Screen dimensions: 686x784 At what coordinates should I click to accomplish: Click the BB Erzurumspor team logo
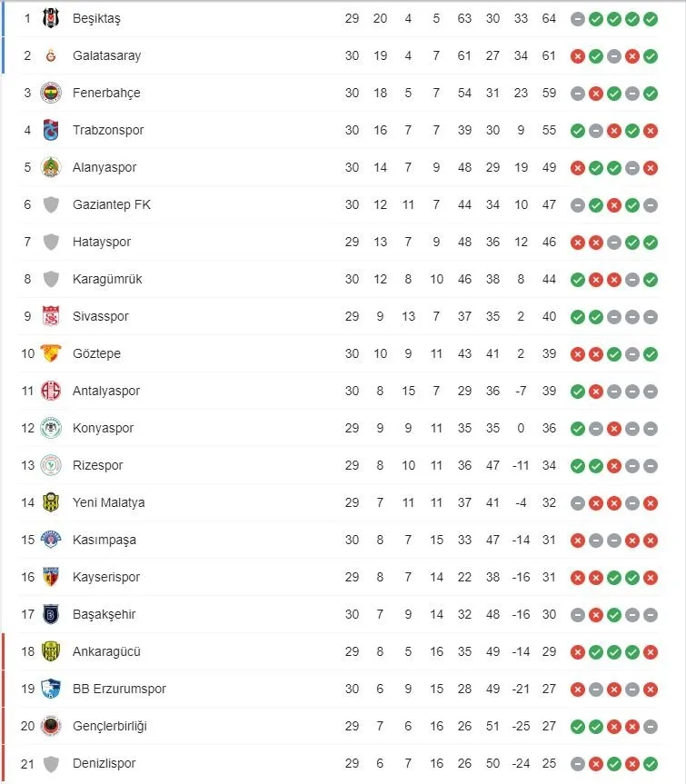point(51,689)
